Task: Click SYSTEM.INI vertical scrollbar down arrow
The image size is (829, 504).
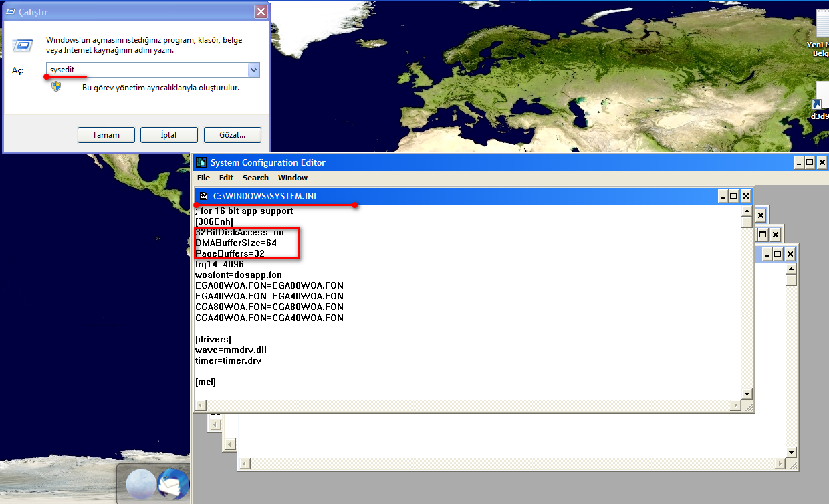Action: tap(747, 394)
